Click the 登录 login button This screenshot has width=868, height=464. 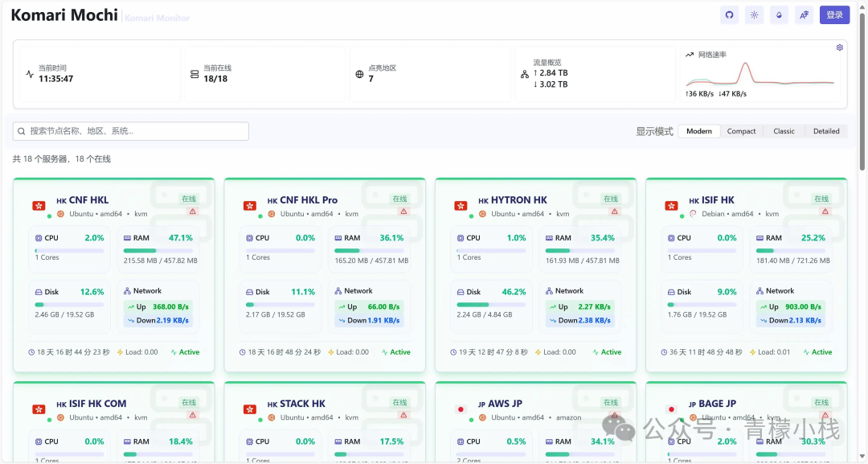click(x=834, y=15)
